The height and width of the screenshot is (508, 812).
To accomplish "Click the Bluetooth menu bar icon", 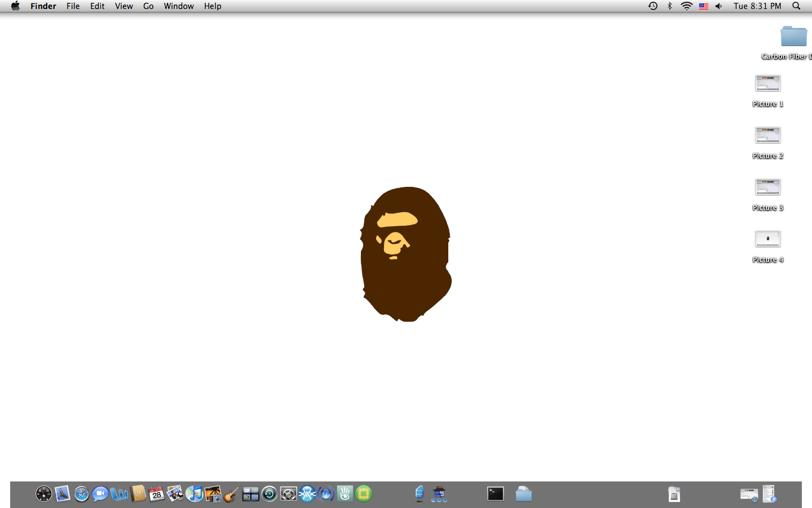I will pos(670,6).
